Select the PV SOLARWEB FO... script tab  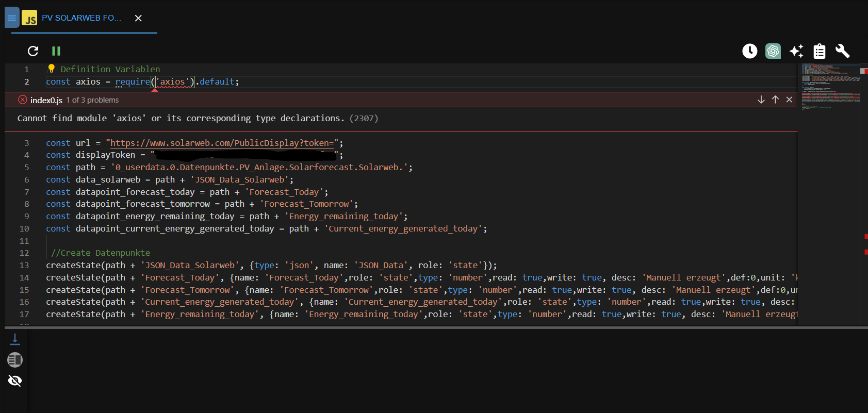(81, 18)
